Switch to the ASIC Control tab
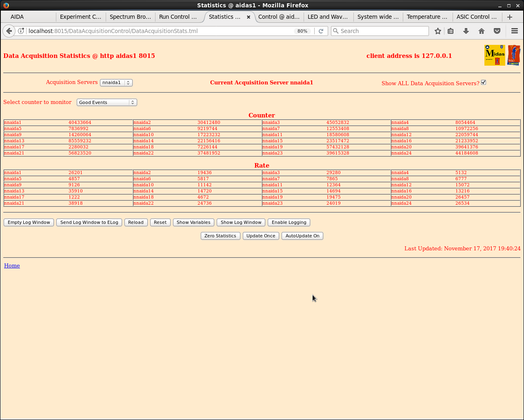524x420 pixels. tap(477, 17)
